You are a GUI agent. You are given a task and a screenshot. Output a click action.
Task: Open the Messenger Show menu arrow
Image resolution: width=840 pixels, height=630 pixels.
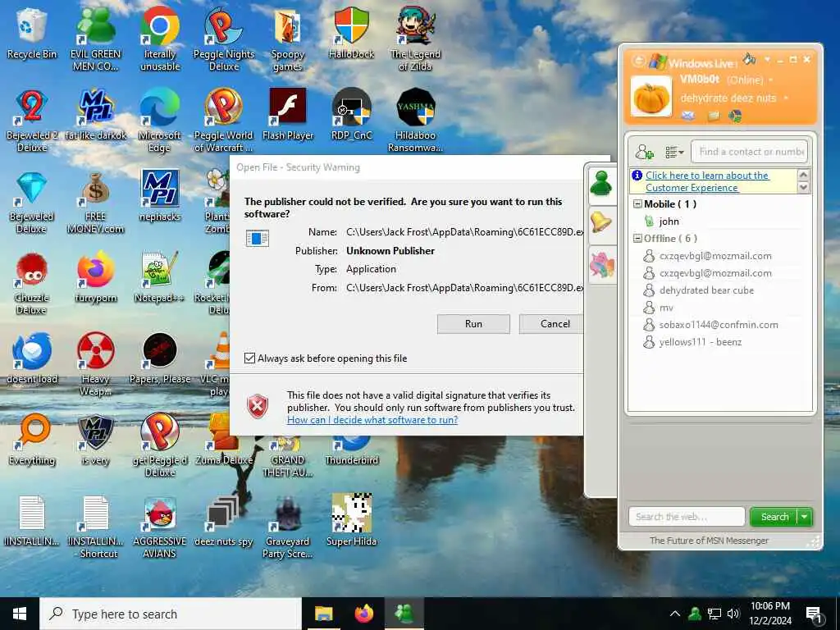[x=767, y=59]
